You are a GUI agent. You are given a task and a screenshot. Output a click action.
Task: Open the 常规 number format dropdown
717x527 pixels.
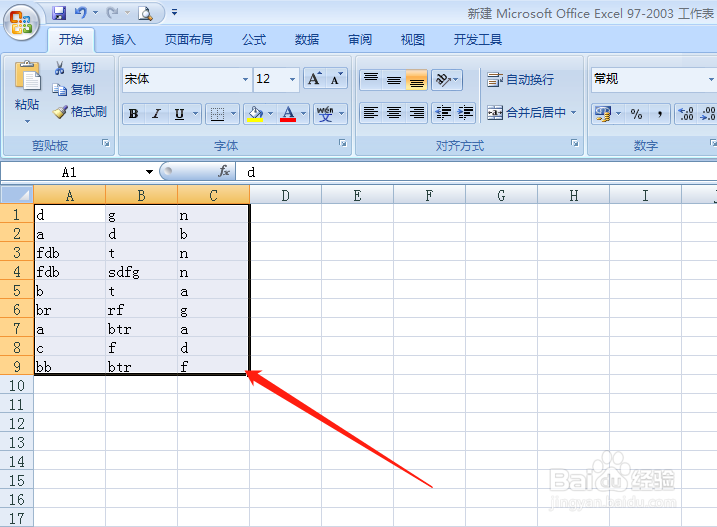coord(710,79)
